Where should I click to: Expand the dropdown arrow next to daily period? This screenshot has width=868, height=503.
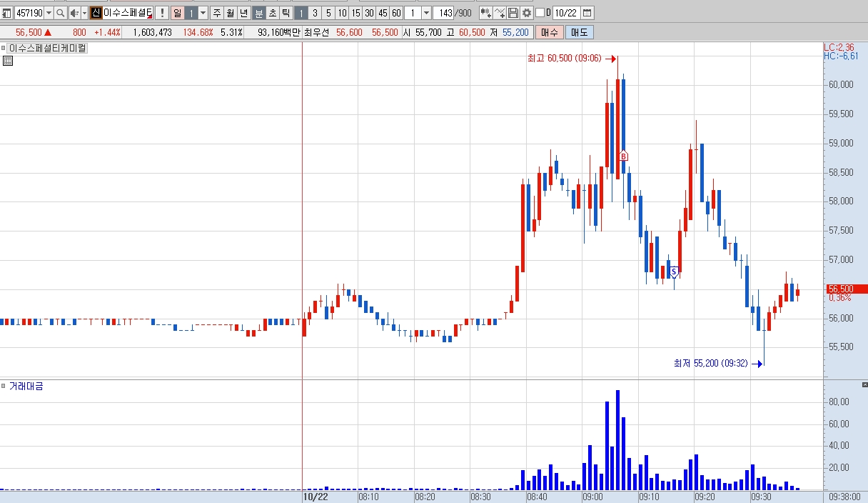click(203, 13)
